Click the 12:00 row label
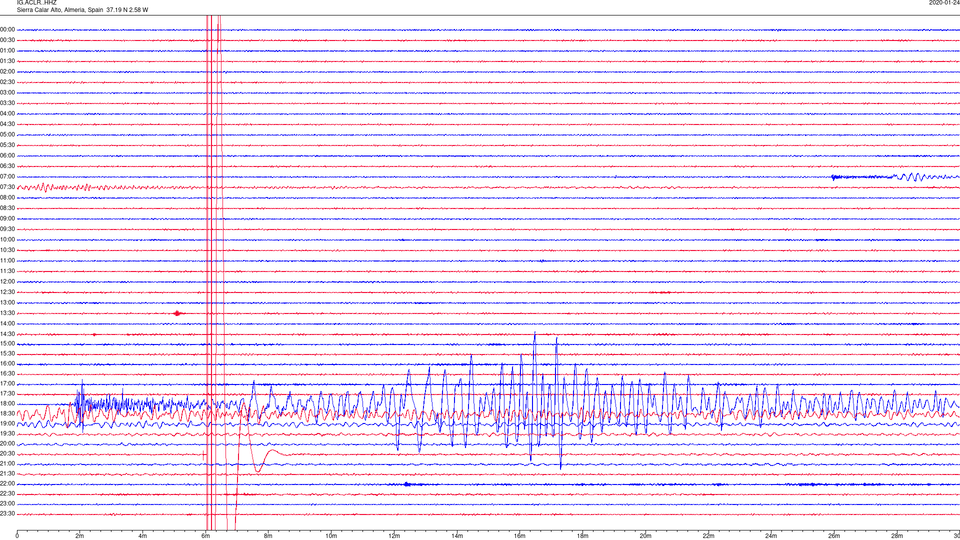 point(7,282)
